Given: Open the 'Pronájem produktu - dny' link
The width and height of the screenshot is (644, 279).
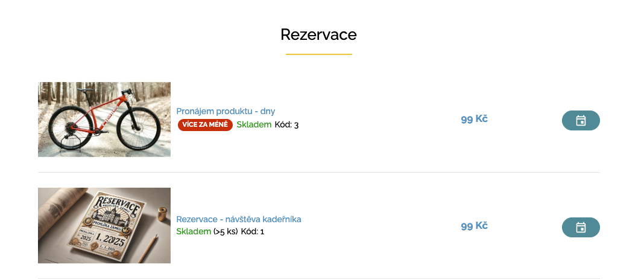Looking at the screenshot, I should (x=226, y=111).
